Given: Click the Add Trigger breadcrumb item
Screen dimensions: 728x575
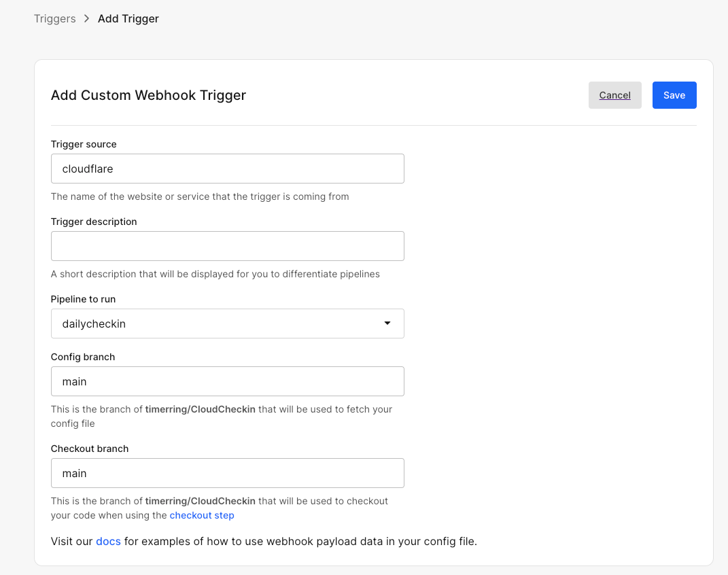Looking at the screenshot, I should click(x=128, y=18).
